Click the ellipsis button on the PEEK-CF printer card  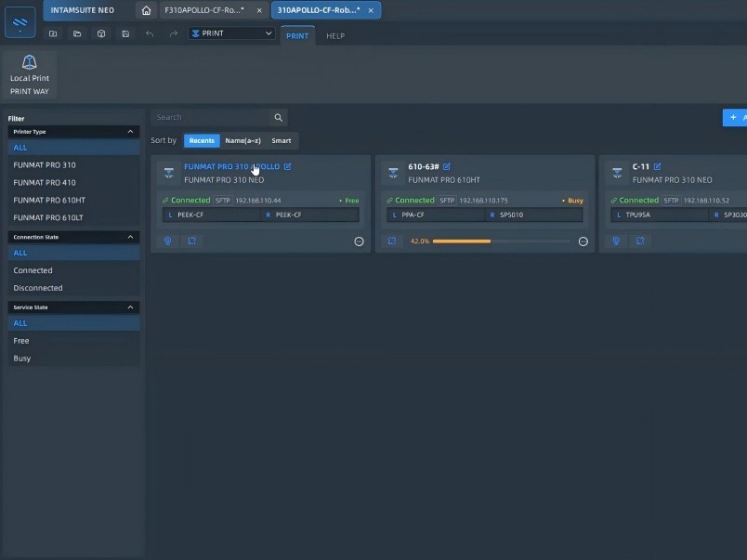(359, 241)
